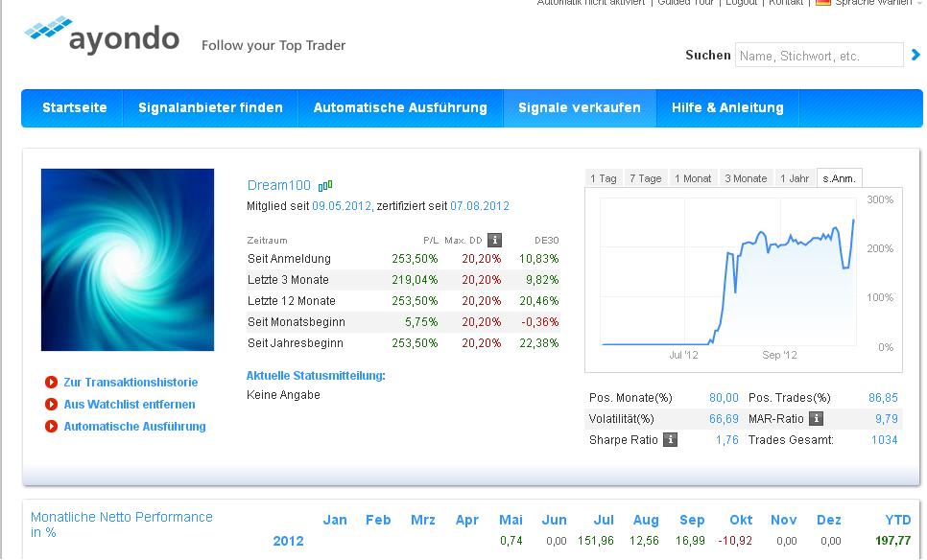This screenshot has height=560, width=927.
Task: Click the red arrow icon beside Automatische Ausführung
Action: pos(52,427)
